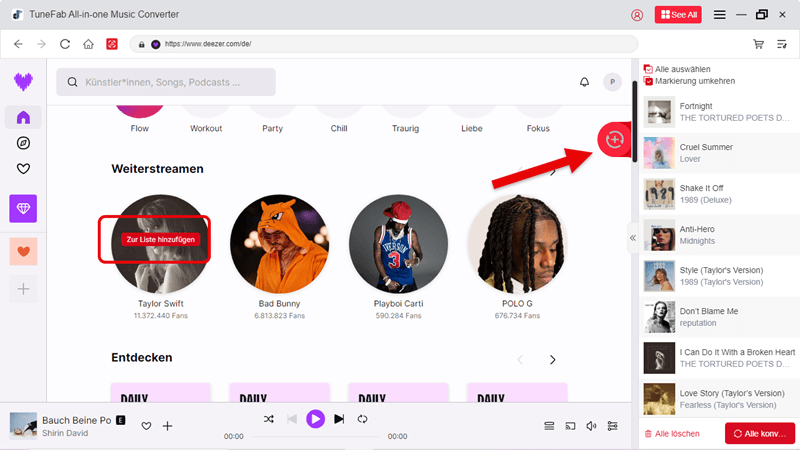800x450 pixels.
Task: Open the hamburger menu in title bar
Action: (x=719, y=15)
